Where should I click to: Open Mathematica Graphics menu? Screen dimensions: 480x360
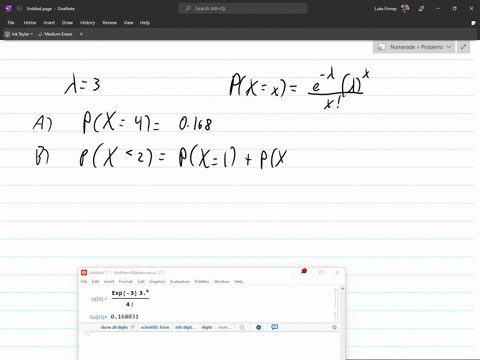157,281
